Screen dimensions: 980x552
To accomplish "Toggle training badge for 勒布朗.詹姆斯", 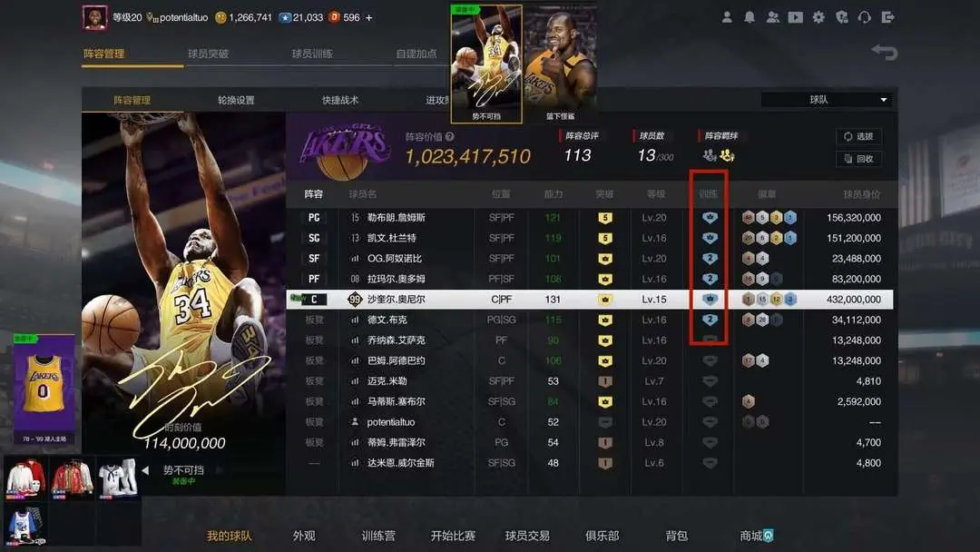I will [710, 218].
